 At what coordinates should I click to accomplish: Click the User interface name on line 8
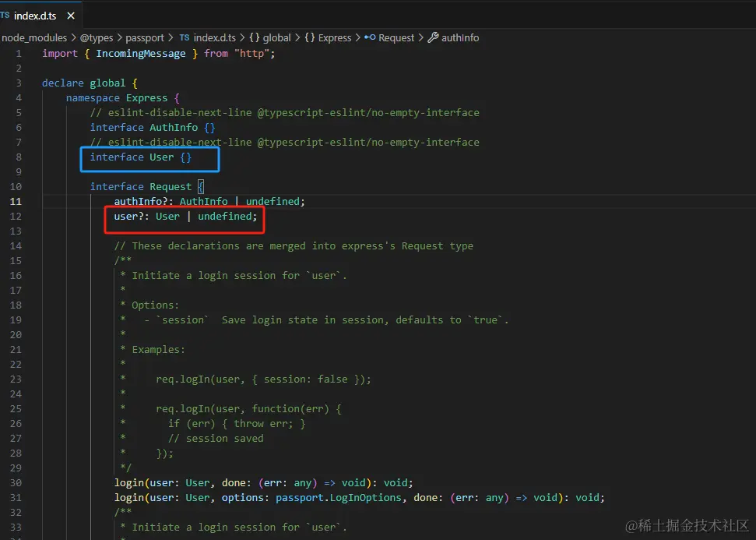pyautogui.click(x=161, y=157)
